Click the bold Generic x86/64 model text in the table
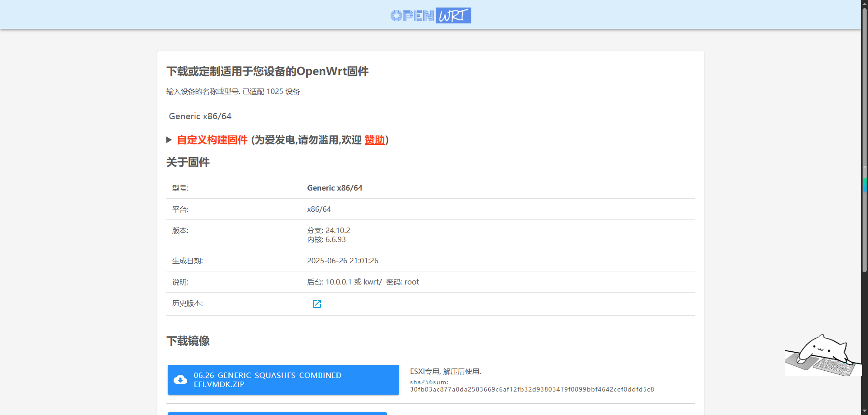868x415 pixels. [335, 188]
